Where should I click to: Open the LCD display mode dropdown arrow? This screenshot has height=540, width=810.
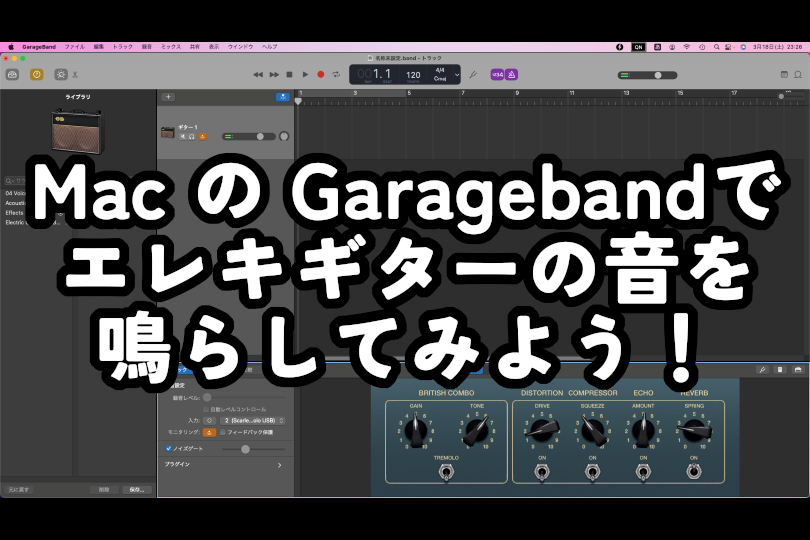(x=457, y=75)
